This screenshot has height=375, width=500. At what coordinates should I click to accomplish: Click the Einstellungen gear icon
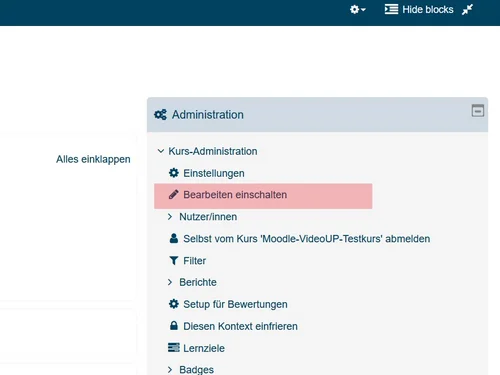click(x=174, y=173)
